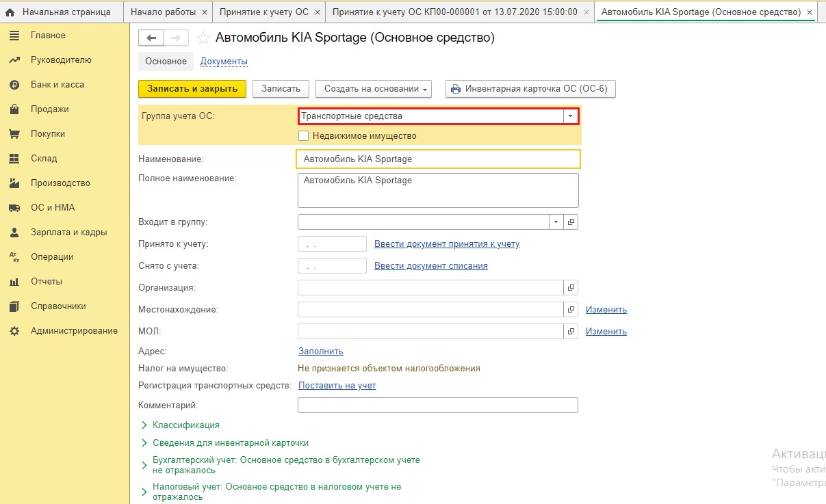This screenshot has height=504, width=826.
Task: Expand the Бухгалтерский учет section
Action: point(281,465)
